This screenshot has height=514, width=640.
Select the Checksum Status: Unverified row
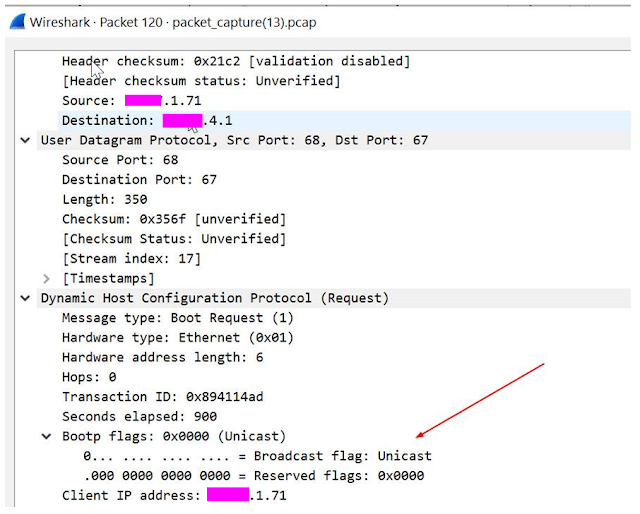pyautogui.click(x=174, y=239)
